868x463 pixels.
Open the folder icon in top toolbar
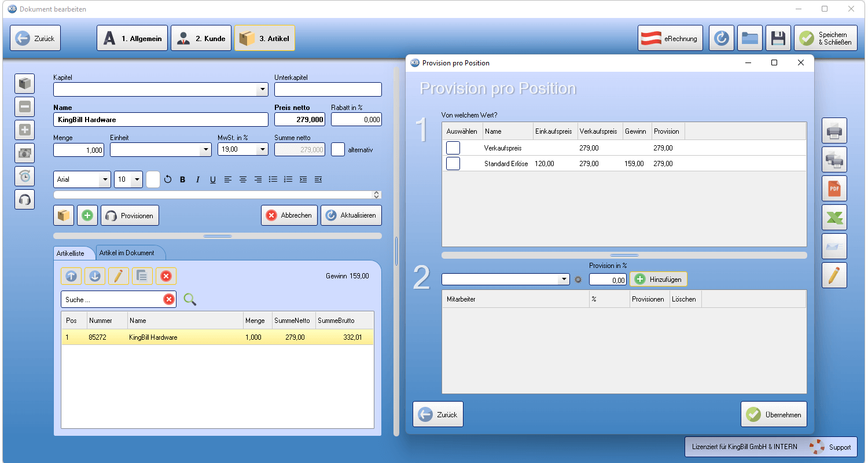point(750,38)
